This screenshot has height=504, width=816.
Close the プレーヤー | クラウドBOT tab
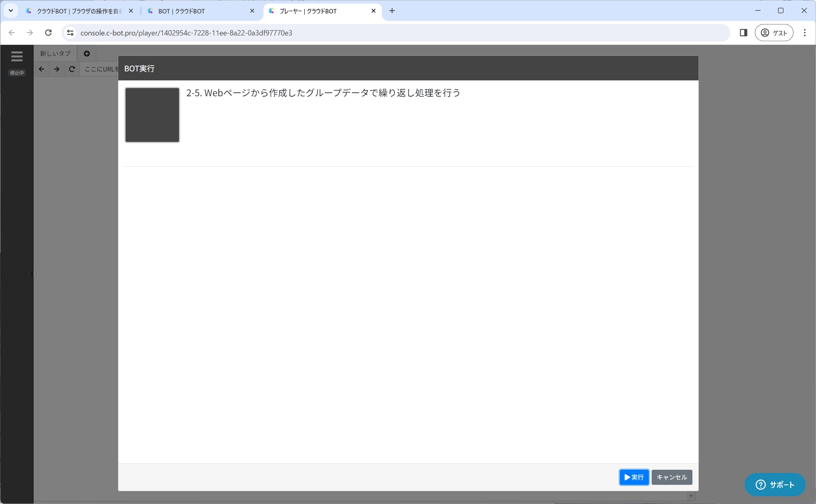click(373, 11)
